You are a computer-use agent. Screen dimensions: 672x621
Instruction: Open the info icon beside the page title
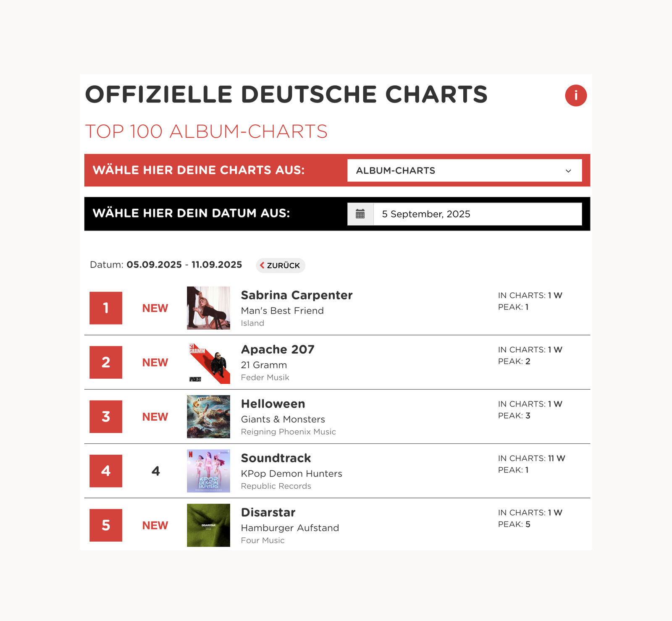(x=576, y=95)
